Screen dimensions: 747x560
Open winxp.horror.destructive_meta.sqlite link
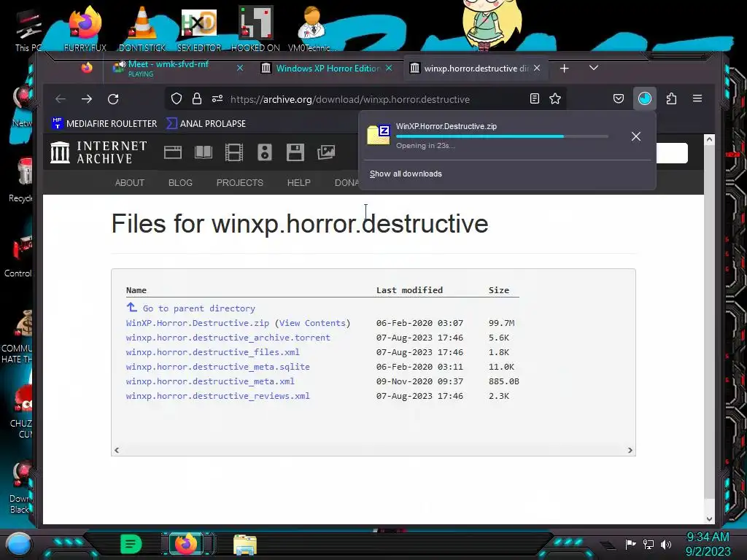[x=217, y=367]
